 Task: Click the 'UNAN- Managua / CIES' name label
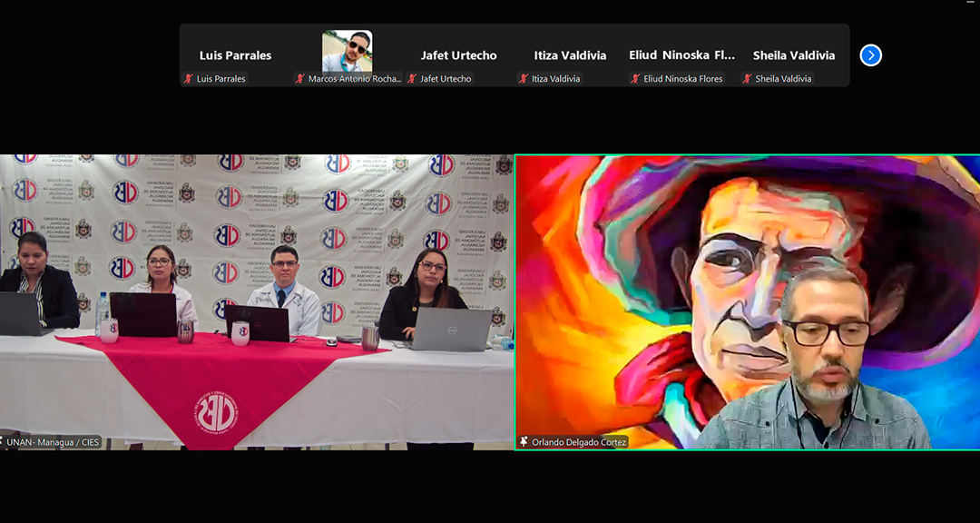[x=54, y=442]
